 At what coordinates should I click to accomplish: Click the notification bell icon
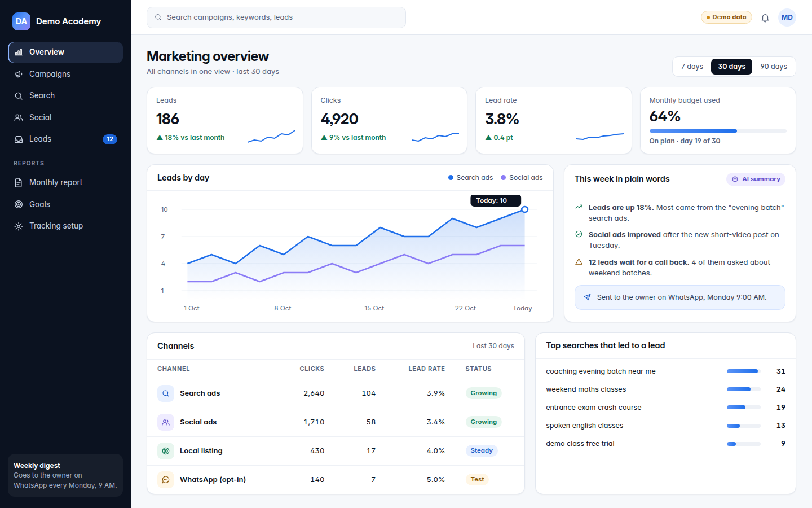coord(765,17)
